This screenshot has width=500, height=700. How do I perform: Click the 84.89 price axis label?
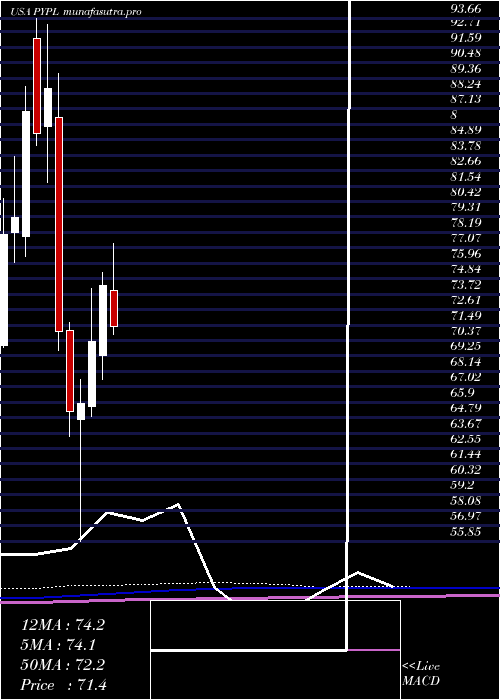point(466,130)
